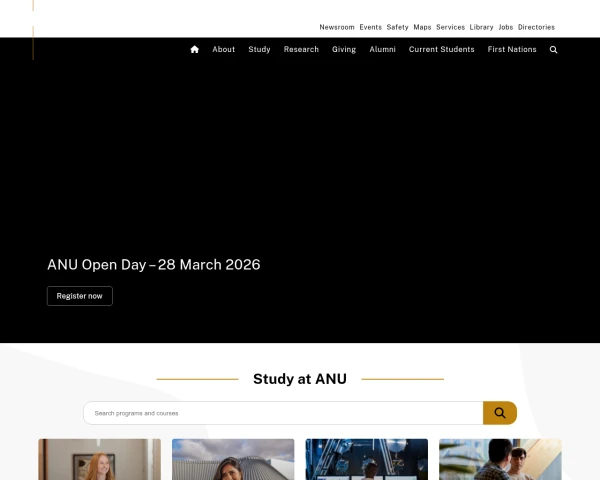The image size is (600, 480).
Task: Open the Giving menu item
Action: click(344, 49)
